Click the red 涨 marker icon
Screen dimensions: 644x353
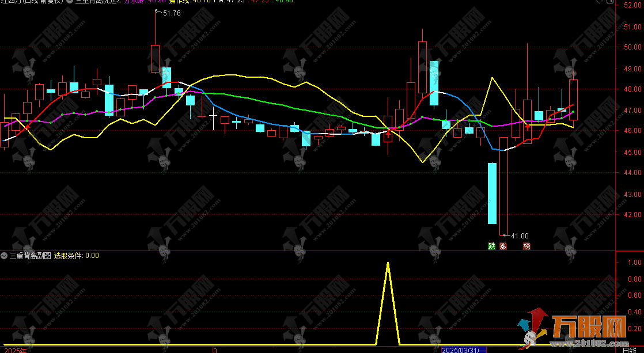(503, 246)
